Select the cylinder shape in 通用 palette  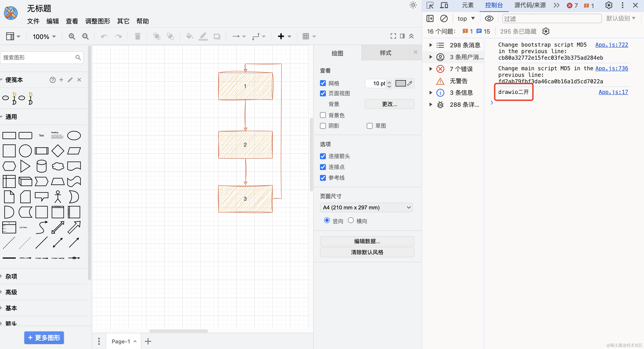click(41, 166)
